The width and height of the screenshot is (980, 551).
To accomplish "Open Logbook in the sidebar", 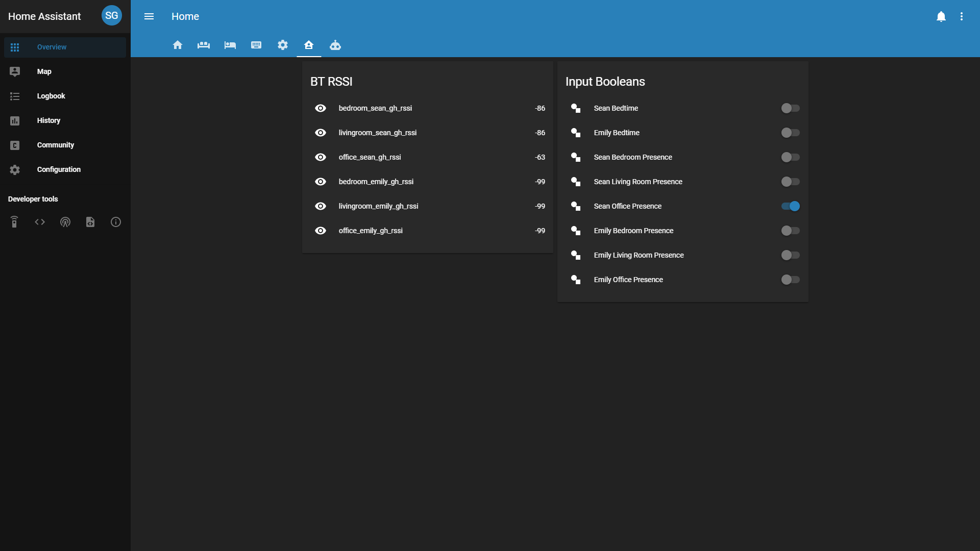I will 51,96.
